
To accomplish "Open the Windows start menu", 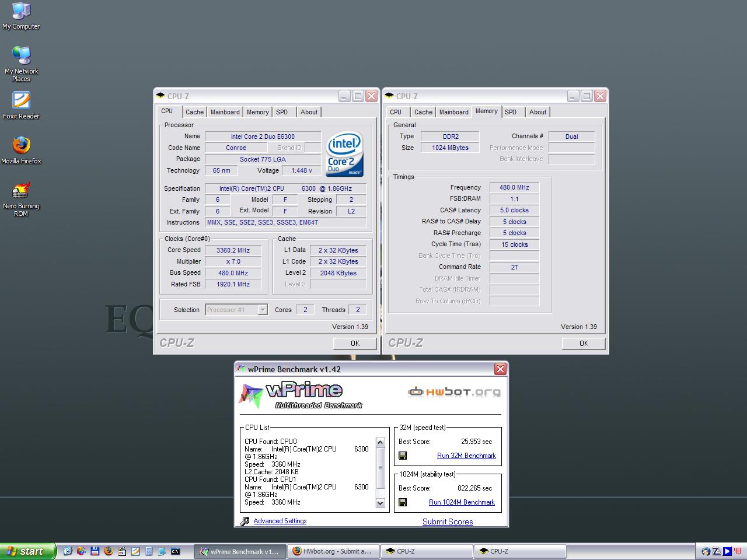I will (28, 551).
